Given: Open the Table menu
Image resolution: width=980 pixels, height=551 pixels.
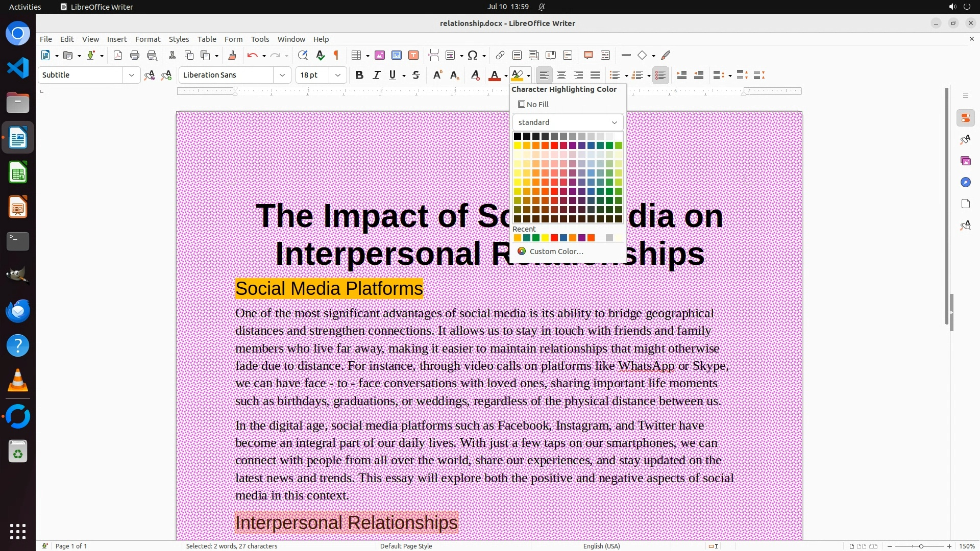Looking at the screenshot, I should [207, 39].
